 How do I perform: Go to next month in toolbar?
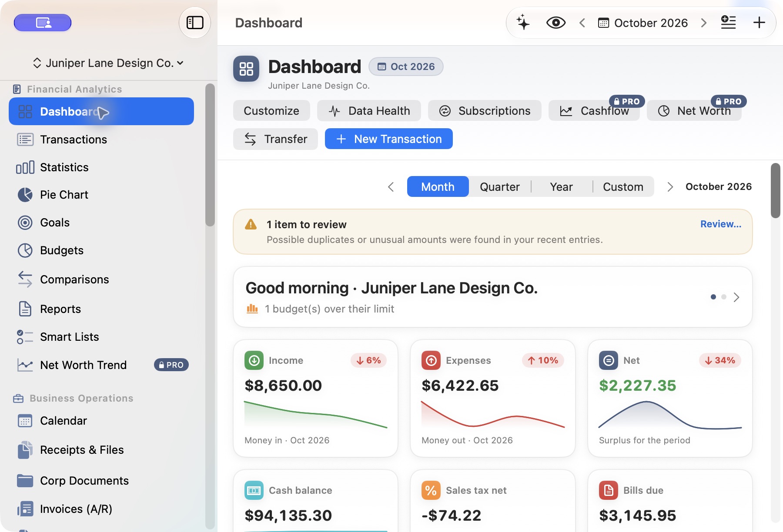coord(703,23)
